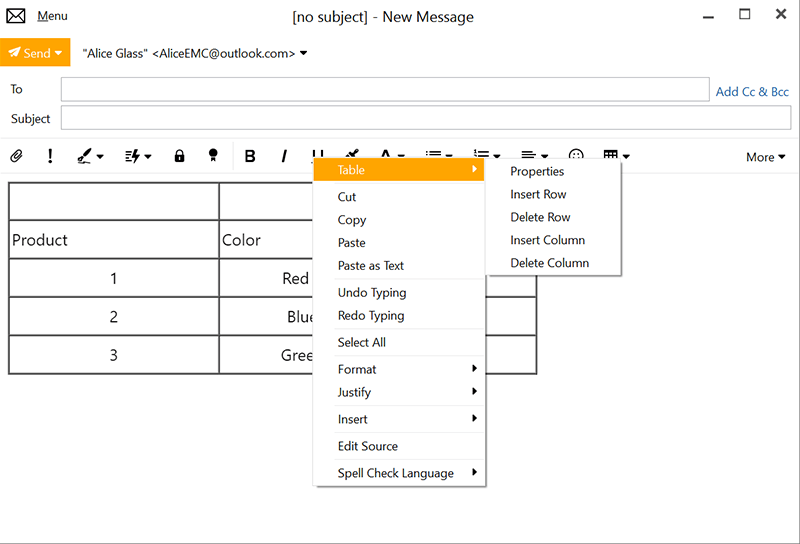This screenshot has height=544, width=800.
Task: Click the Color table cell
Action: pos(266,240)
